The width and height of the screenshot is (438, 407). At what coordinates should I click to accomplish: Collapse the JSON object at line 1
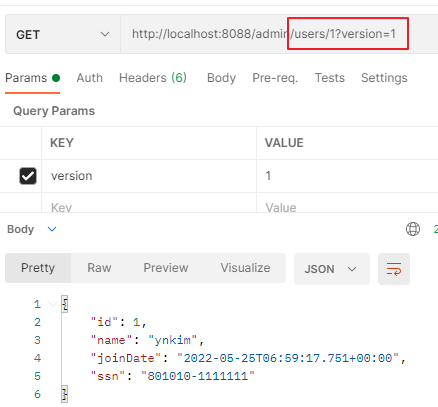coord(52,304)
